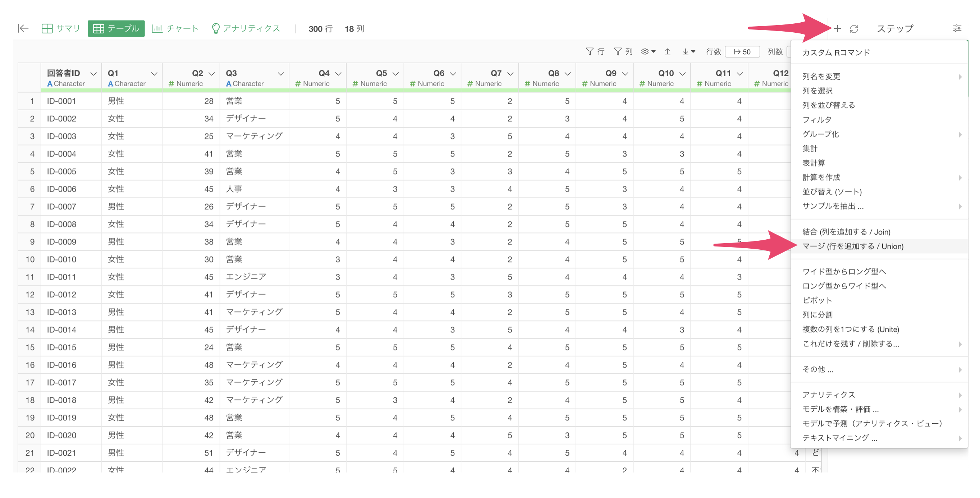This screenshot has width=980, height=498.
Task: Switch to the アナリティクス view
Action: [x=246, y=28]
